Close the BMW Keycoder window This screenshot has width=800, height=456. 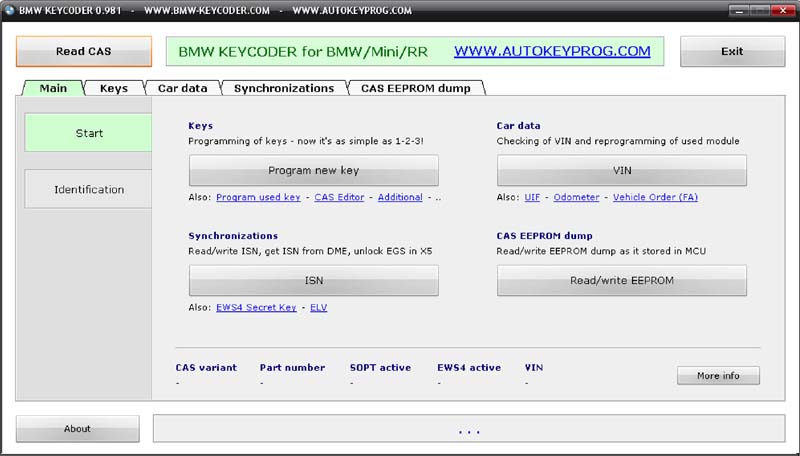point(782,10)
